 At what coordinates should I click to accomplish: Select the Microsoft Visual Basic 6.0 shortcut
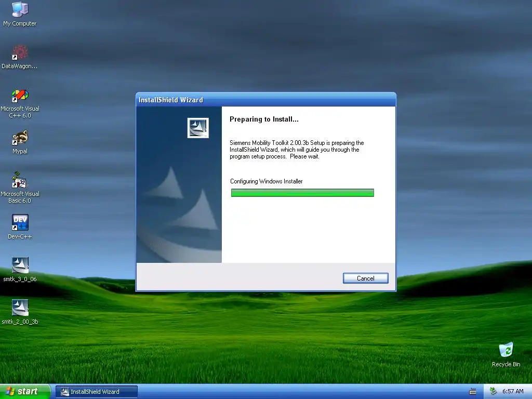coord(20,188)
